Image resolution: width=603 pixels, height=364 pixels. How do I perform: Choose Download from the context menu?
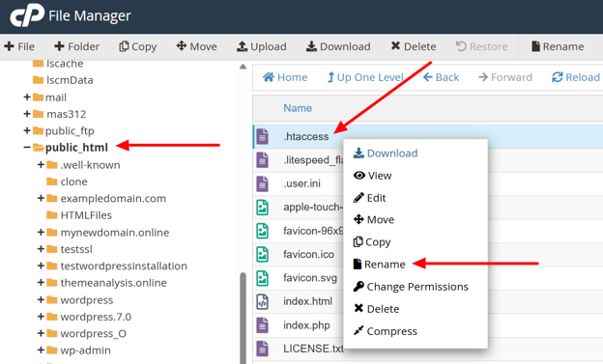[386, 154]
